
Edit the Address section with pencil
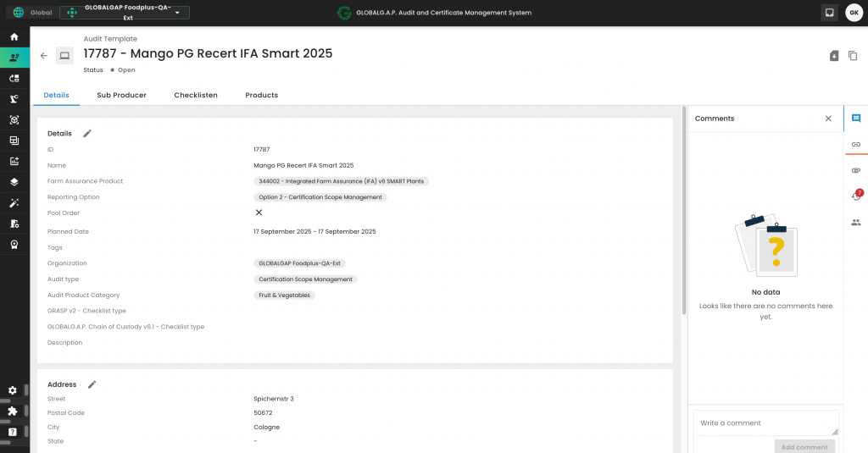click(92, 384)
